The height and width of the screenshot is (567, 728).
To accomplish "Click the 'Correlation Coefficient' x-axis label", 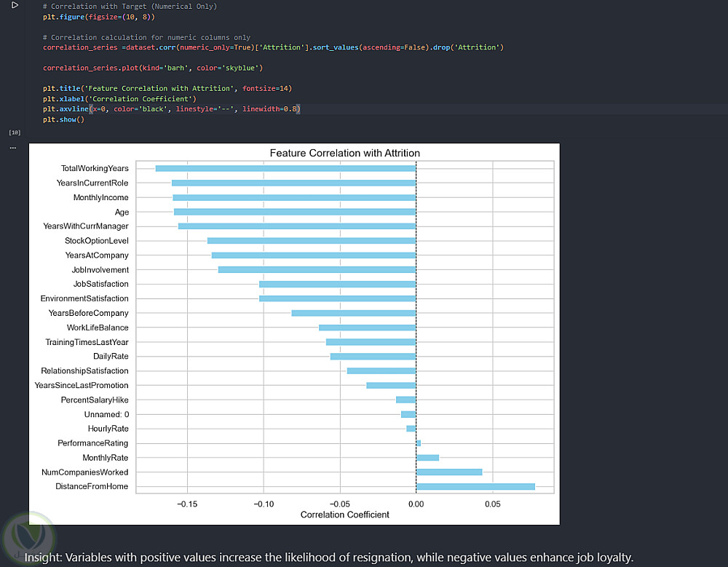I will coord(344,515).
